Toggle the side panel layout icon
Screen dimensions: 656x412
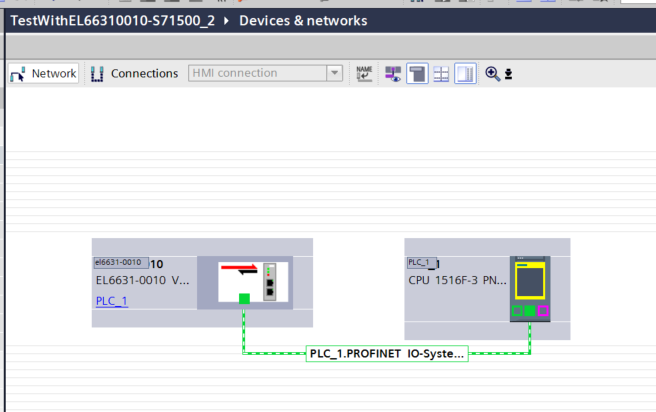click(x=465, y=73)
